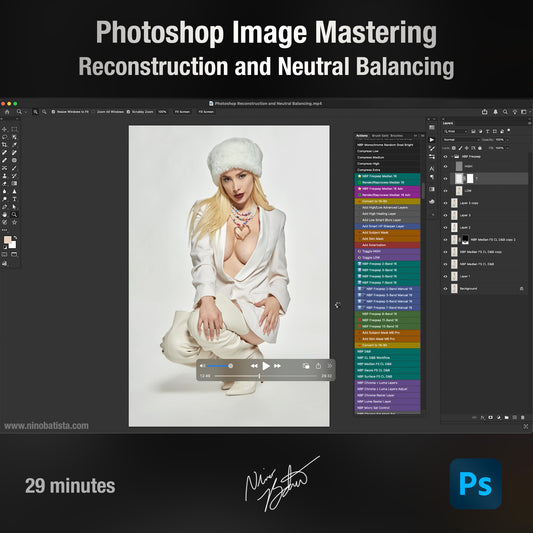Click the Fit Screen button
533x533 pixels.
click(182, 112)
